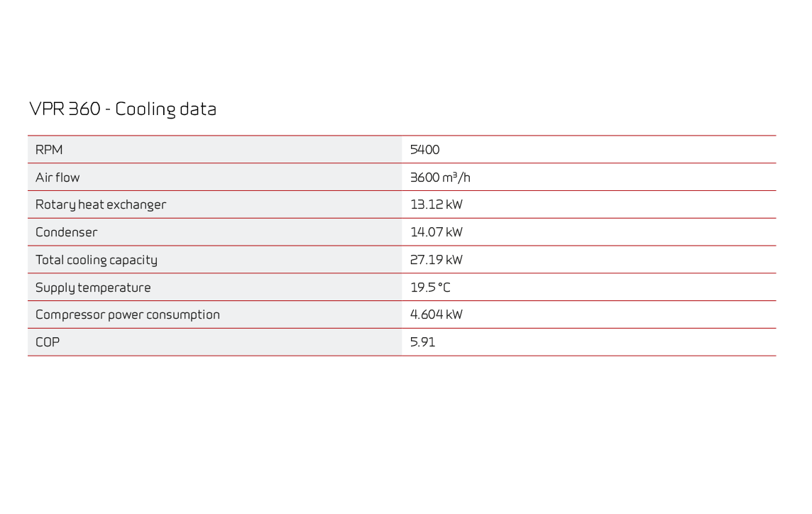Viewport: 812px width, 514px height.
Task: Select the Rotary heat exchanger label
Action: 101,205
